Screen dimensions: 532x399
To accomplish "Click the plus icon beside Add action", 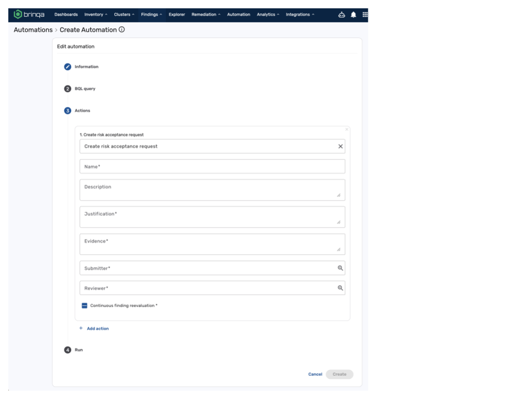I will (x=81, y=328).
